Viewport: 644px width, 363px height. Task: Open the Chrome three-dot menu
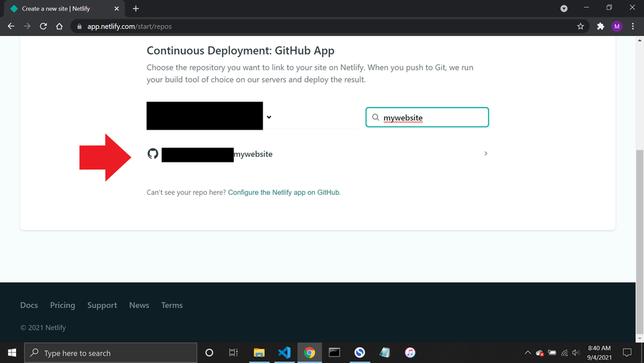[633, 26]
